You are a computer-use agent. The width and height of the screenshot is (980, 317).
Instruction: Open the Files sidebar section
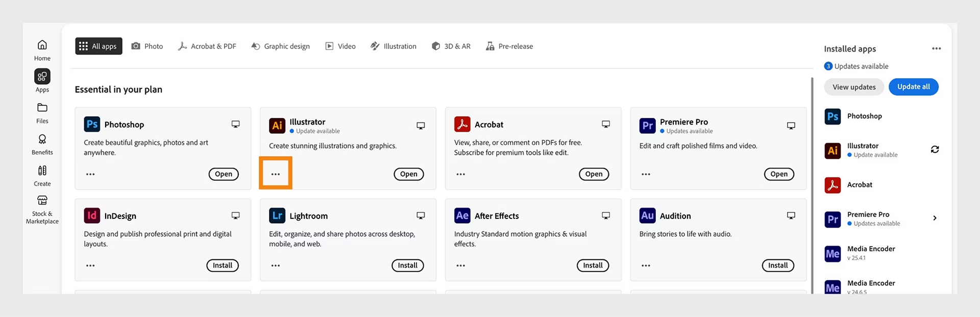coord(42,113)
